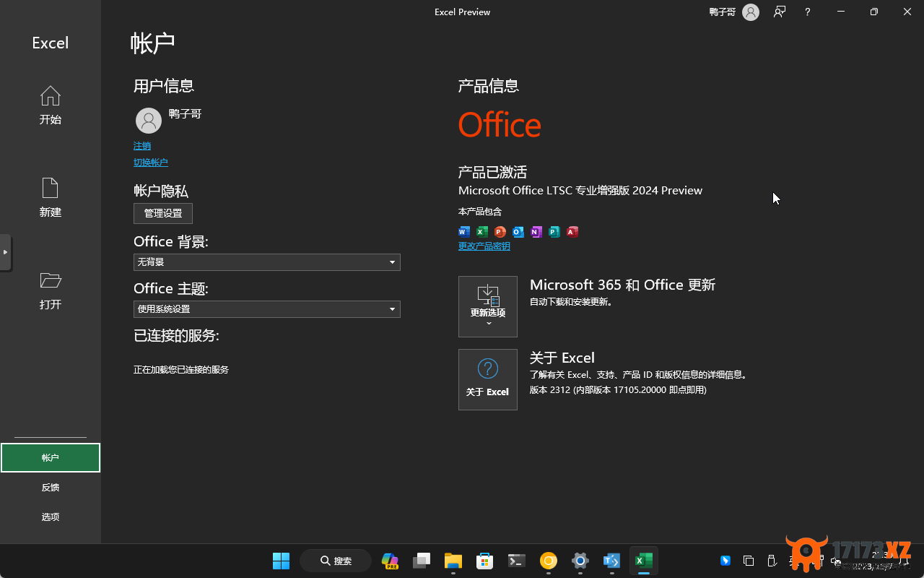The height and width of the screenshot is (578, 924).
Task: Expand the side panel arrow handle
Action: (6, 252)
